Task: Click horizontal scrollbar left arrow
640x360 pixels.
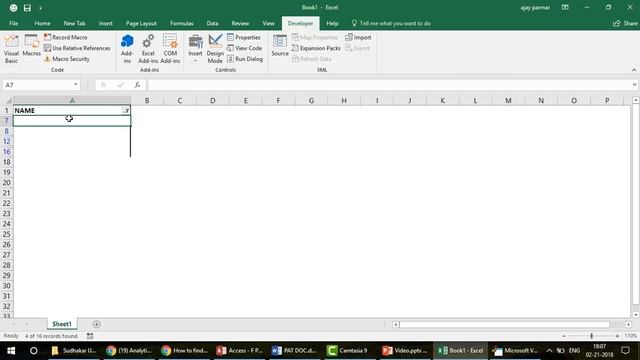Action: pos(395,324)
